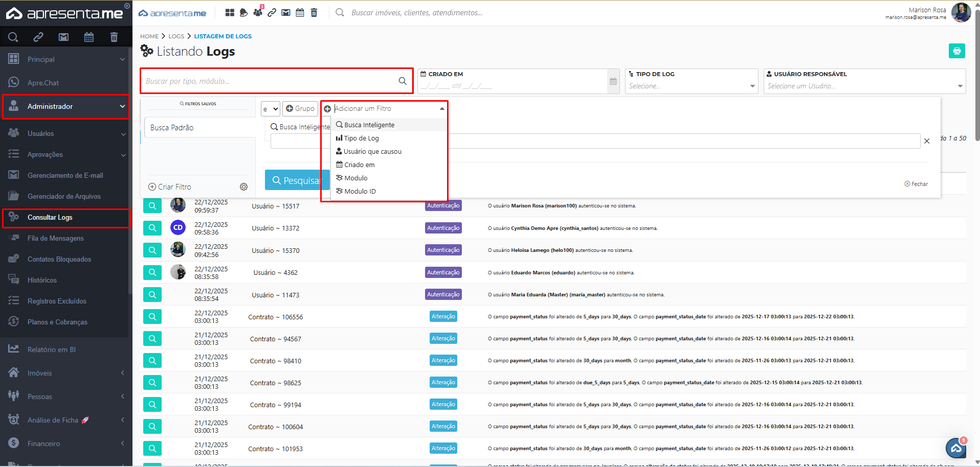Open the Usuário Responsável dropdown
Image resolution: width=980 pixels, height=467 pixels.
[x=864, y=86]
